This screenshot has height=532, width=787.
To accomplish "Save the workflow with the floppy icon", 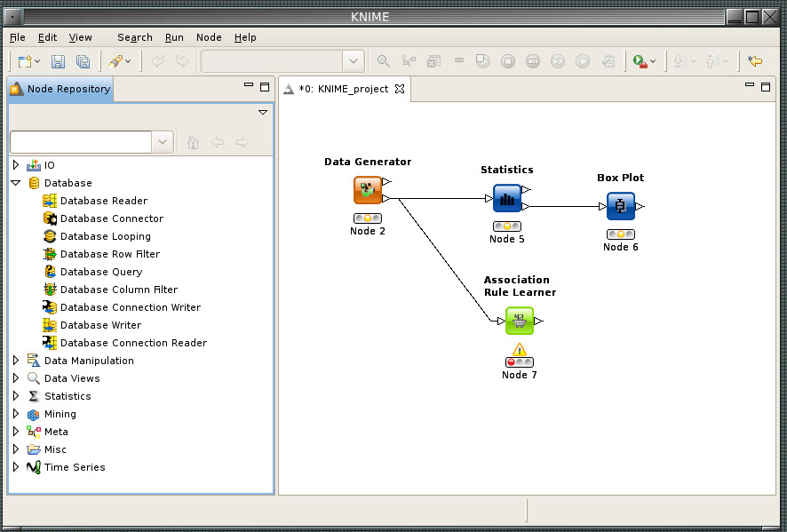I will (58, 61).
